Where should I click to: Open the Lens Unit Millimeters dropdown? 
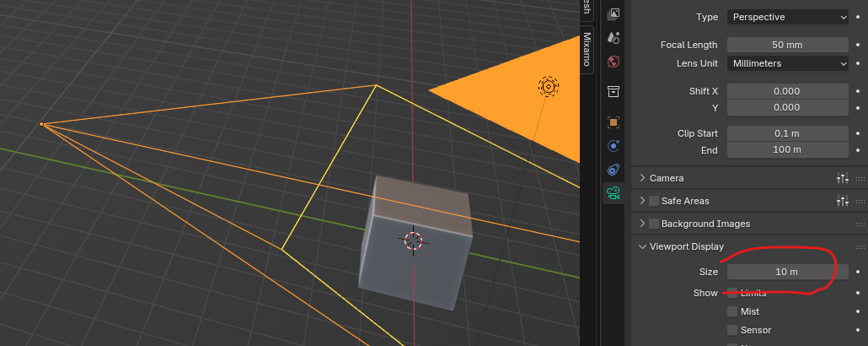pyautogui.click(x=788, y=64)
